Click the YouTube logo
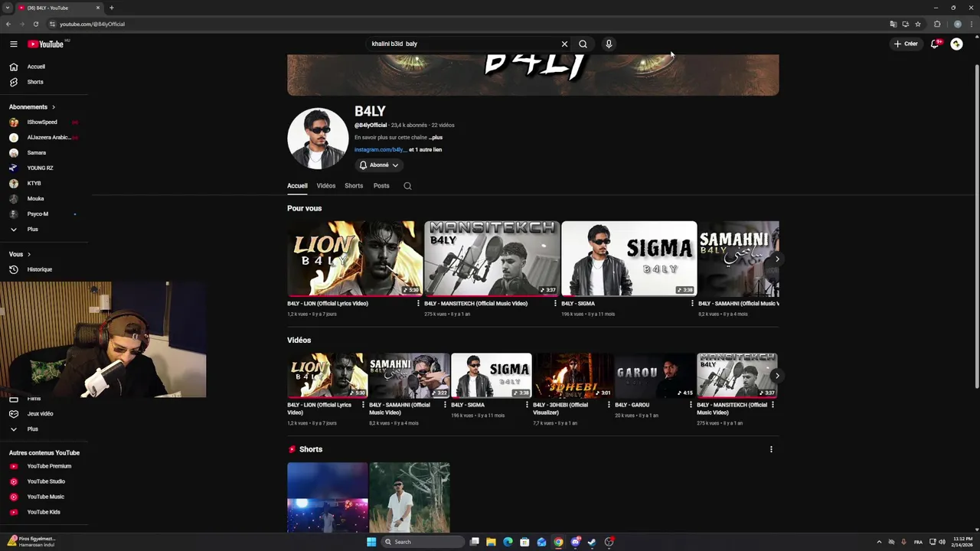 46,44
